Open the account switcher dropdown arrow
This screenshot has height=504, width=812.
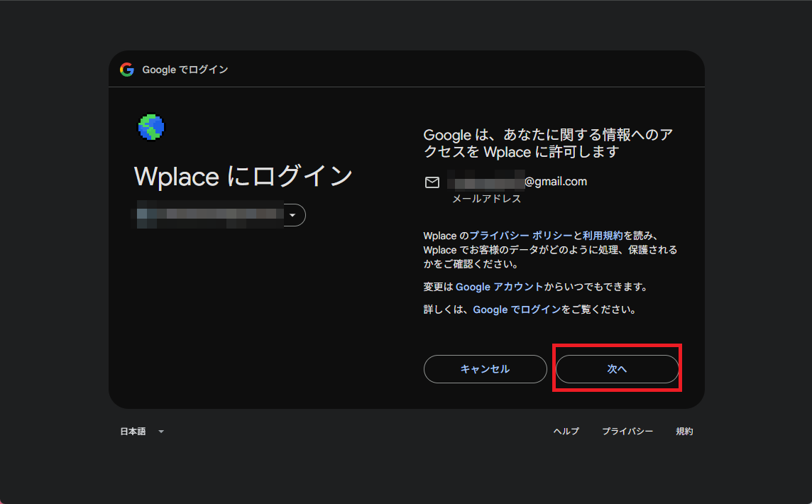(x=293, y=215)
